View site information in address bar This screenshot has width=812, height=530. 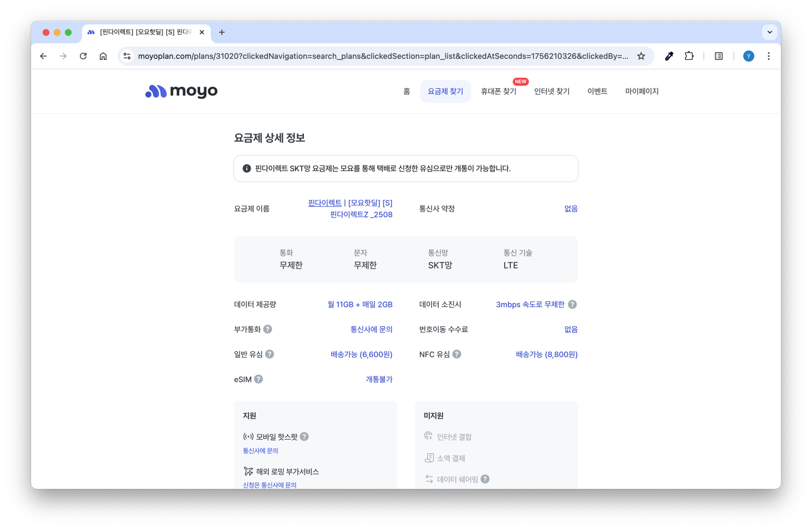(x=127, y=56)
